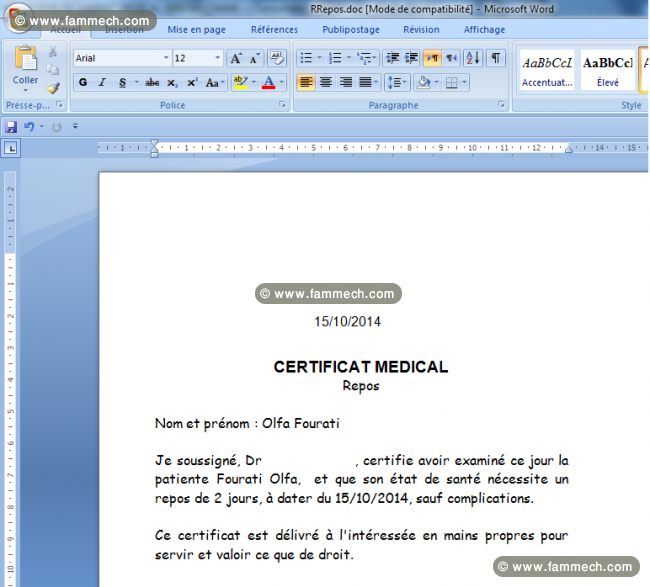Image resolution: width=650 pixels, height=587 pixels.
Task: Click the Save icon in quick access toolbar
Action: click(x=11, y=126)
